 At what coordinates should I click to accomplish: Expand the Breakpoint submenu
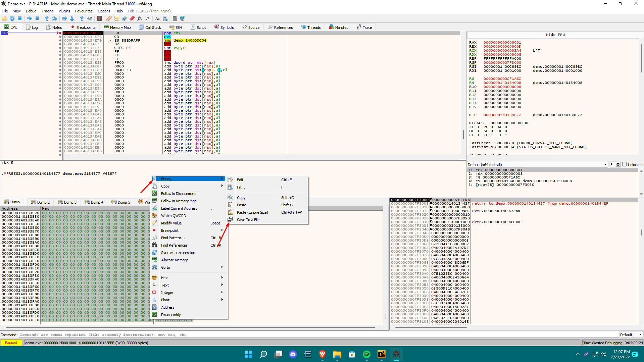[x=189, y=230]
